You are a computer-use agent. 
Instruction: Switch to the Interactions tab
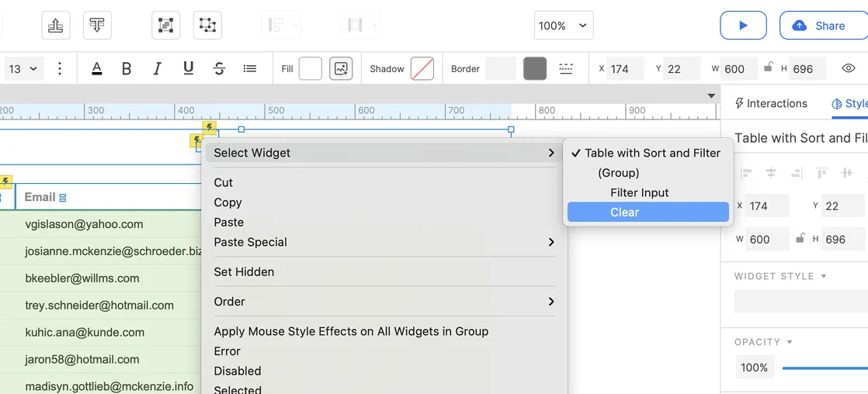click(x=771, y=103)
